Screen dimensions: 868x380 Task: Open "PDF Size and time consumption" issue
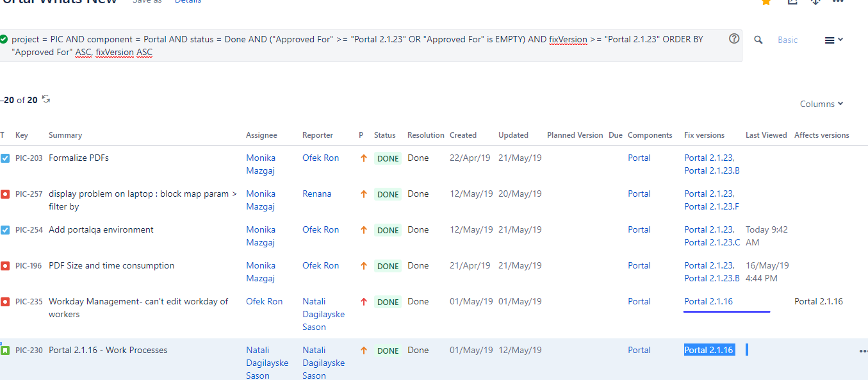(111, 265)
